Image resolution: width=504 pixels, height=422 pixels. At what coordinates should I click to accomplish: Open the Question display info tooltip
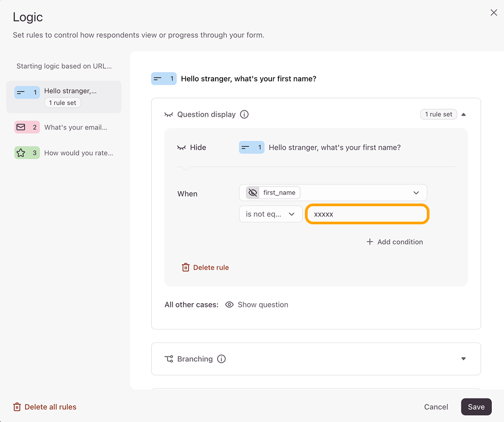(x=244, y=114)
